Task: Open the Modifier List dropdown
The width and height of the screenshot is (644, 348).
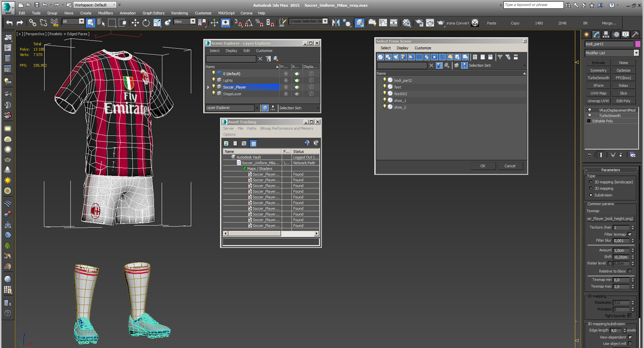Action: (612, 53)
